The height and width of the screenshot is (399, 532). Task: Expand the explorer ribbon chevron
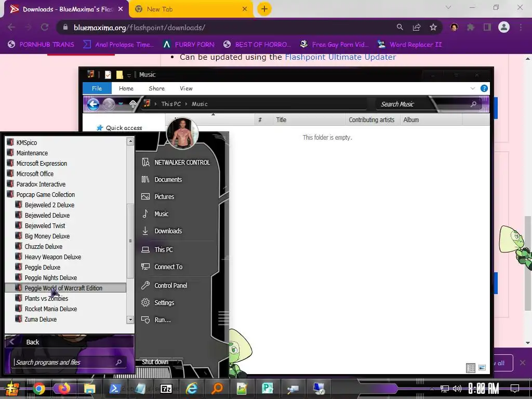pos(473,88)
